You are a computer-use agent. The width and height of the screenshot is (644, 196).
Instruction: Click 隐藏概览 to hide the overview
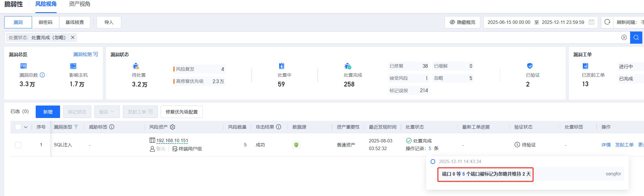pyautogui.click(x=462, y=22)
